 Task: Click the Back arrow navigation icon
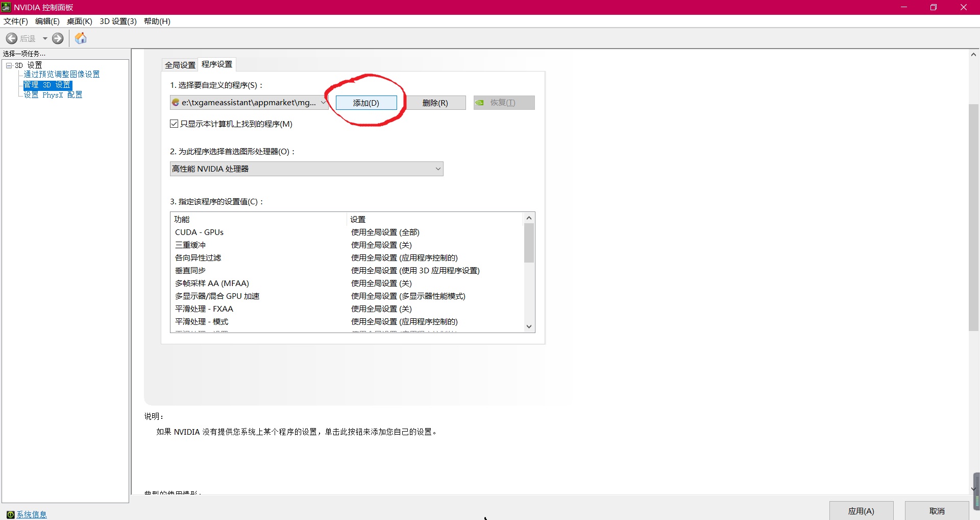click(x=12, y=38)
